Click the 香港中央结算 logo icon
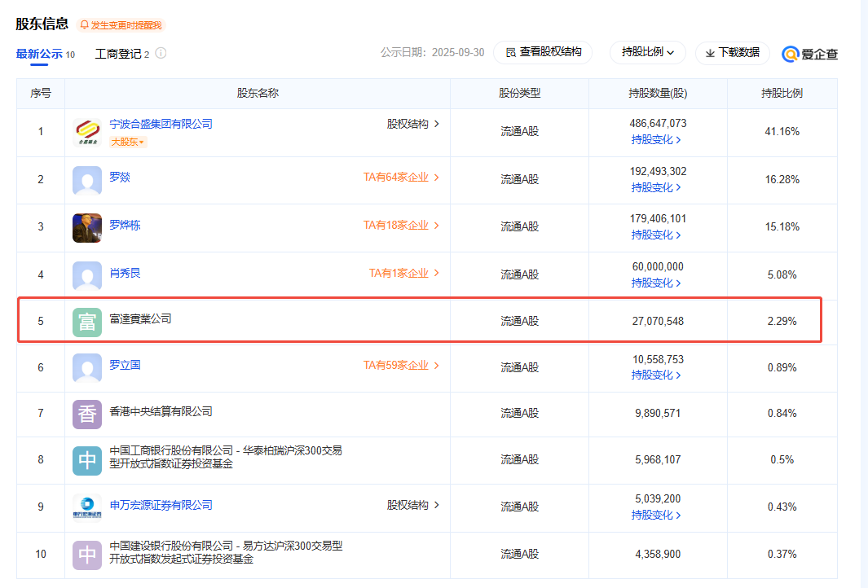 [86, 413]
